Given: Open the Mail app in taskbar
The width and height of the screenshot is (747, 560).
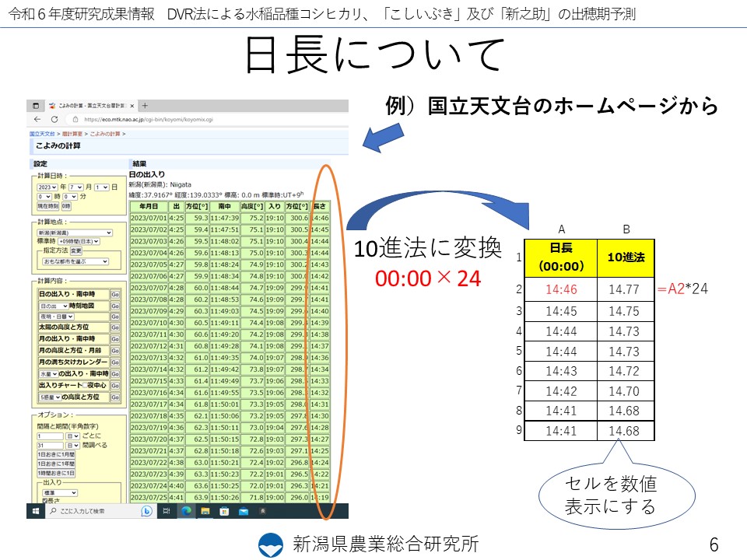Looking at the screenshot, I should tap(243, 511).
